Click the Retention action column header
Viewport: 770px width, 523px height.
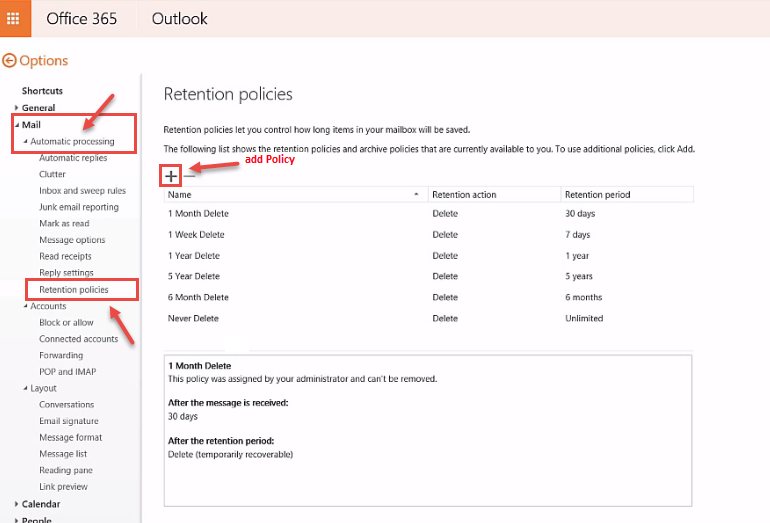495,194
